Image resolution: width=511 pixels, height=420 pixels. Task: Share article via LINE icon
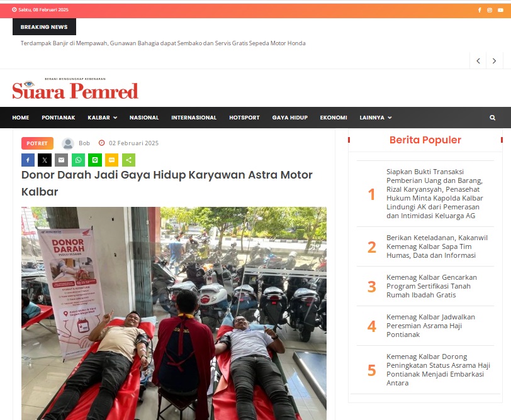coord(95,160)
